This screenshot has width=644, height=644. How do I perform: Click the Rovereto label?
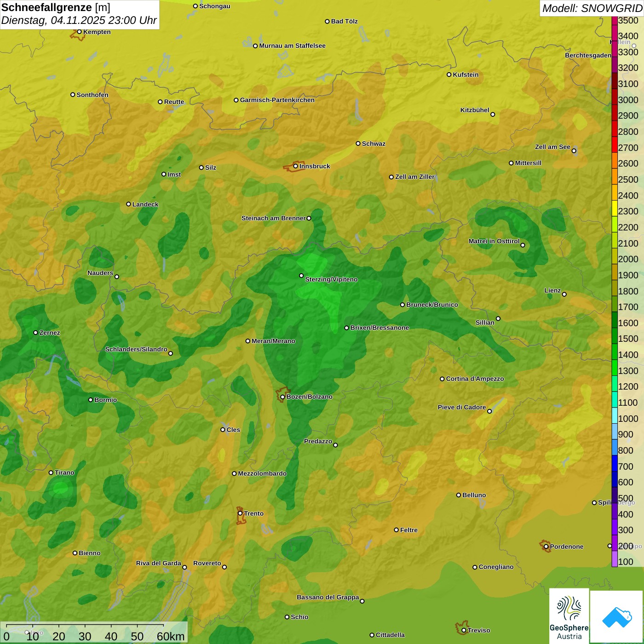click(x=207, y=563)
